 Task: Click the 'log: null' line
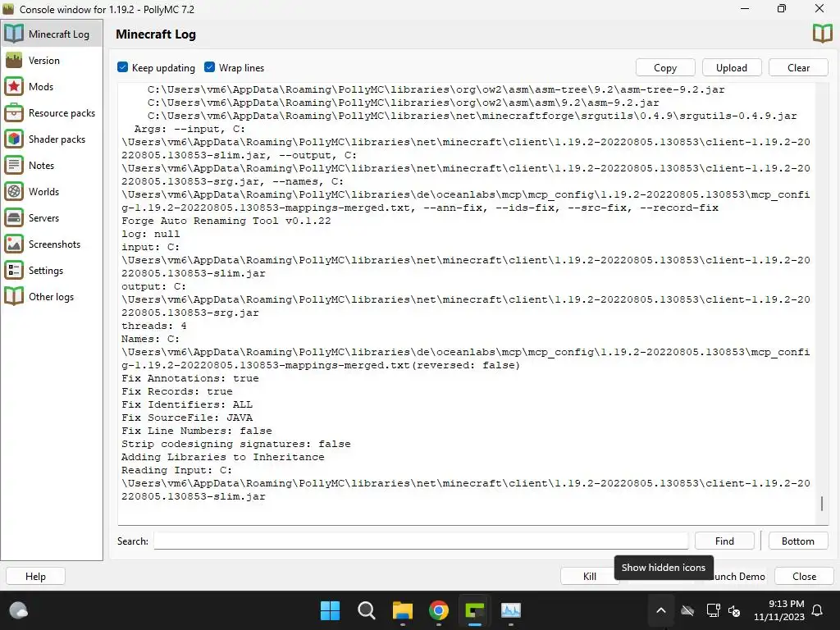coord(151,234)
